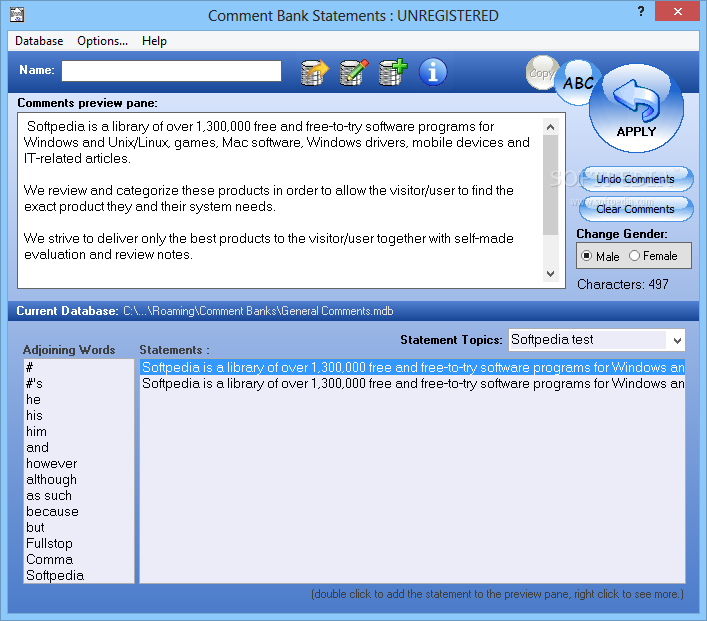
Task: Click the preview pane scrollbar thumb
Action: (x=550, y=185)
